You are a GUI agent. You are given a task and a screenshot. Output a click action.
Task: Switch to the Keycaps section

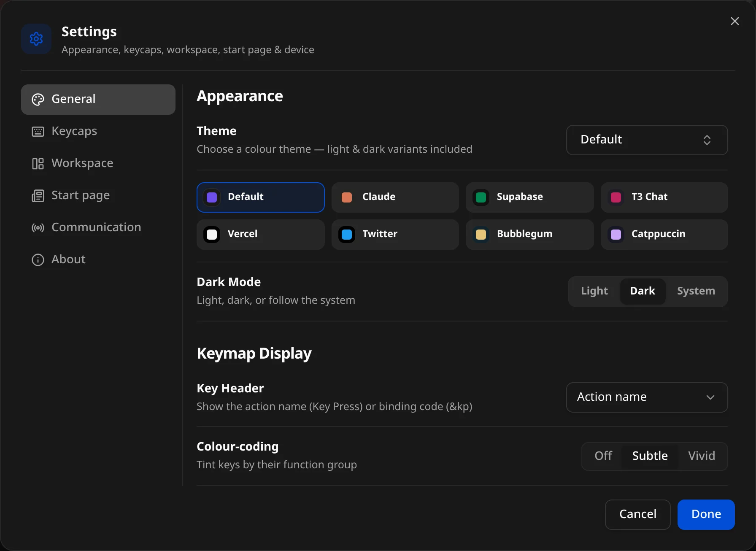pos(98,132)
